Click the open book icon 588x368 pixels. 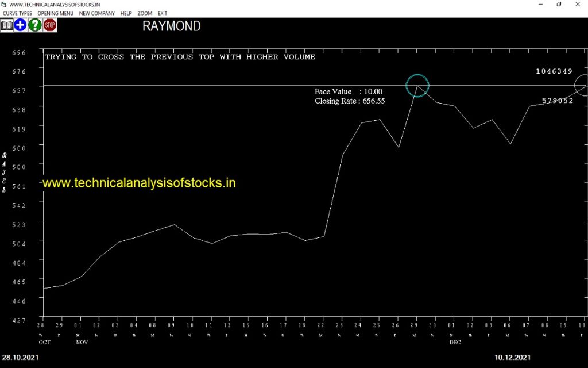7,25
